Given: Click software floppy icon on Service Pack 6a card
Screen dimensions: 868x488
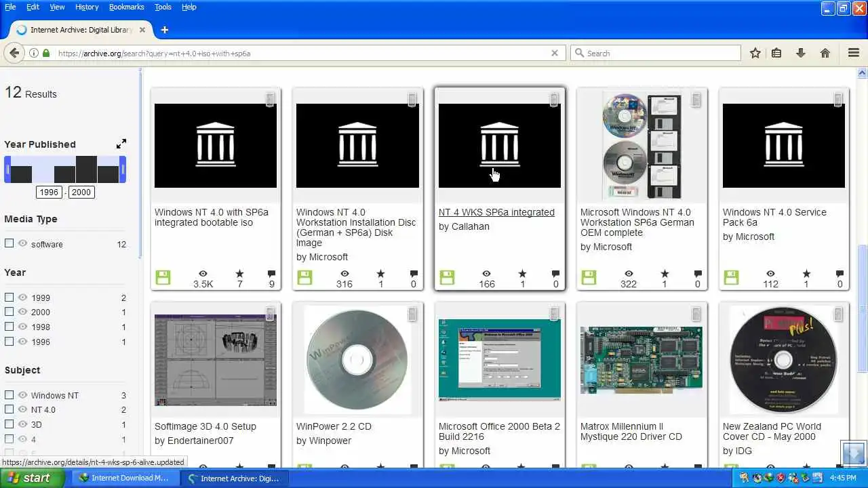Looking at the screenshot, I should click(x=730, y=277).
